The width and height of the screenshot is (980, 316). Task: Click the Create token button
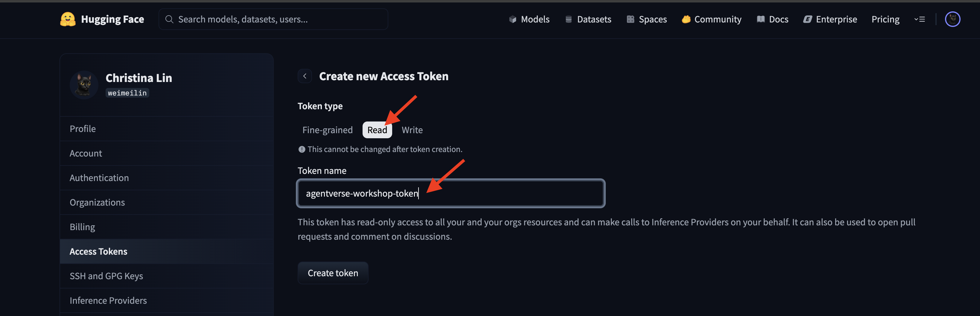pos(333,273)
